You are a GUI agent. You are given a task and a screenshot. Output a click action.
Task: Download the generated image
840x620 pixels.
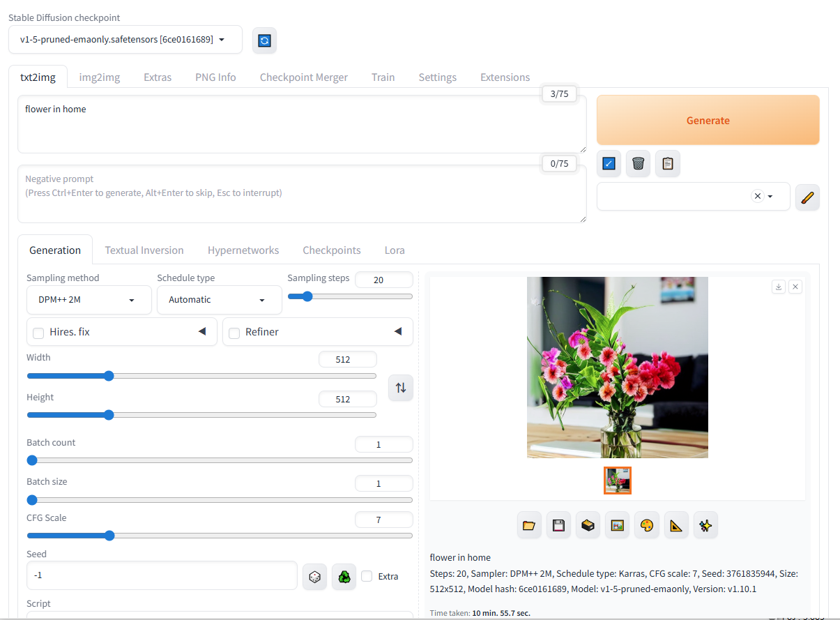[779, 287]
